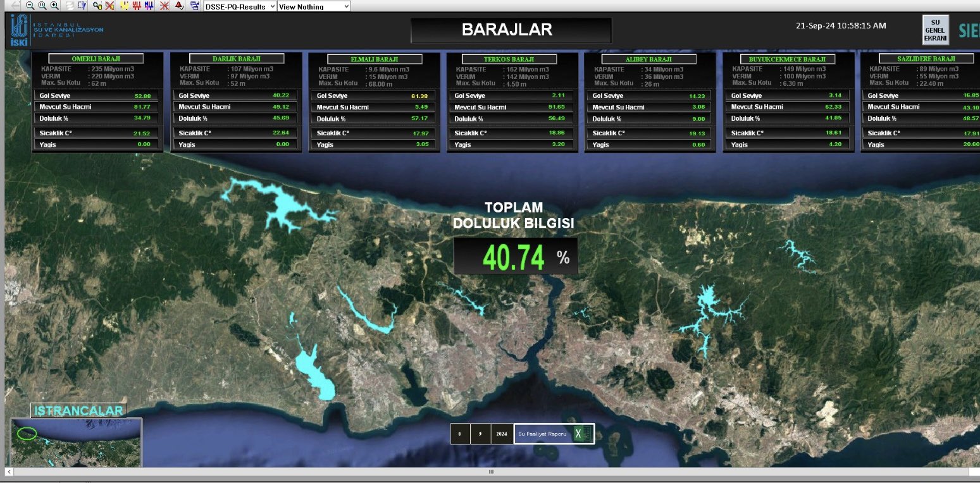Click the year input field showing 2024
The height and width of the screenshot is (483, 980).
pos(502,434)
